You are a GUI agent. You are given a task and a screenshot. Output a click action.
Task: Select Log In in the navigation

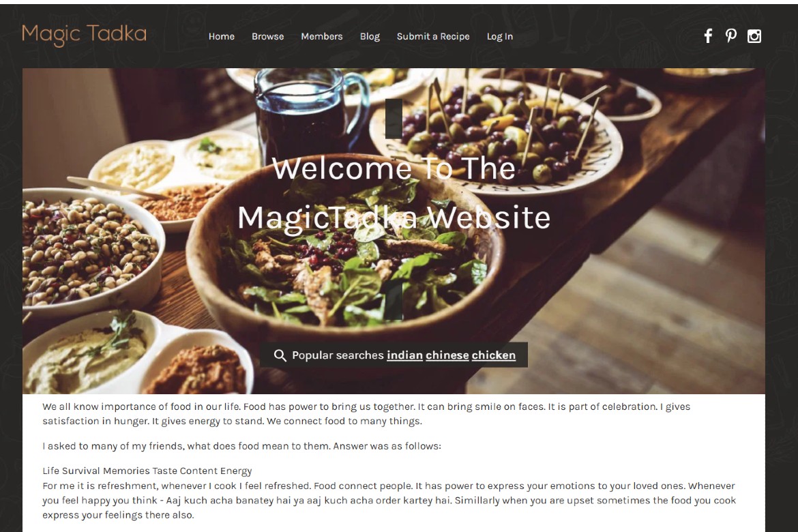500,36
